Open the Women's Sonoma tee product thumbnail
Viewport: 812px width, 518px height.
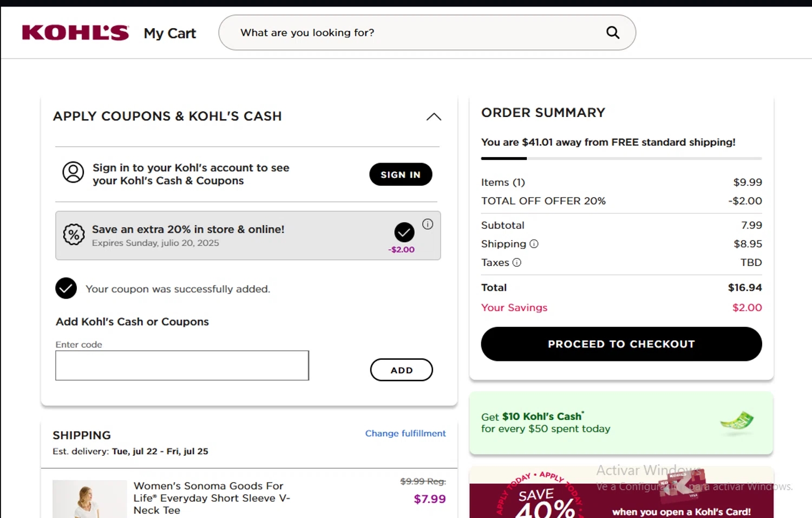[x=89, y=499]
